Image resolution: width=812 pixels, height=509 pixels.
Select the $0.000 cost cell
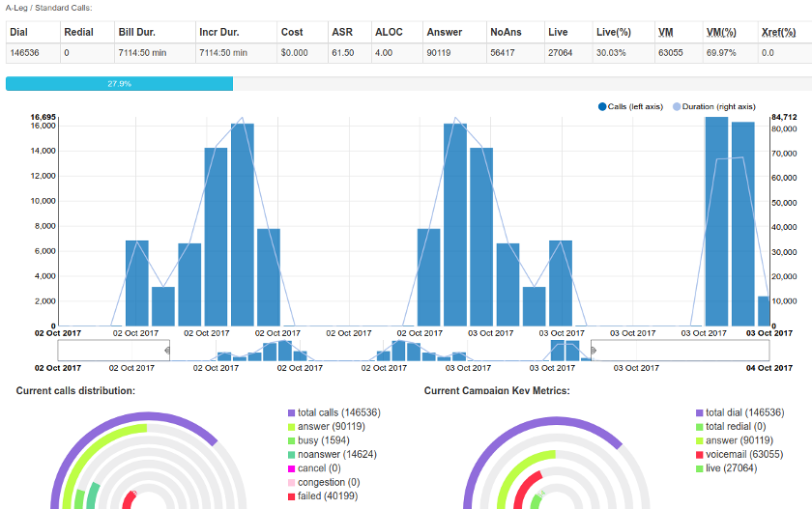[x=303, y=53]
